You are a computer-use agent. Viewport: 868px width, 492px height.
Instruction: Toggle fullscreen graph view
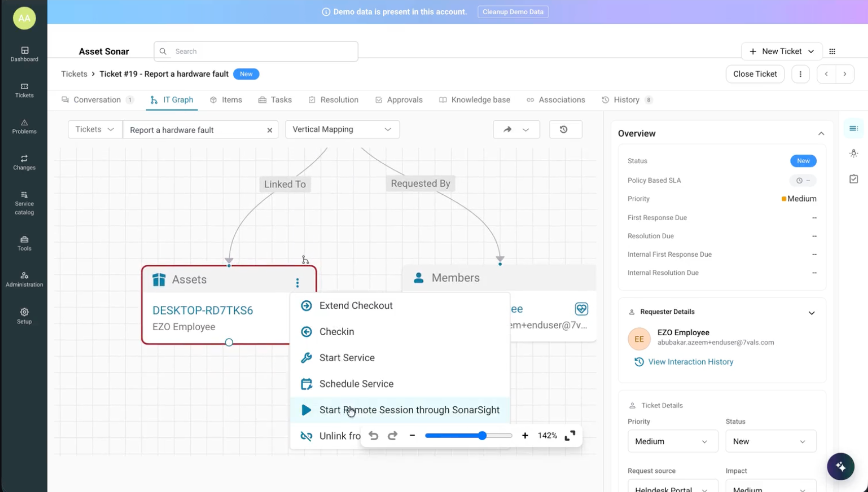570,436
